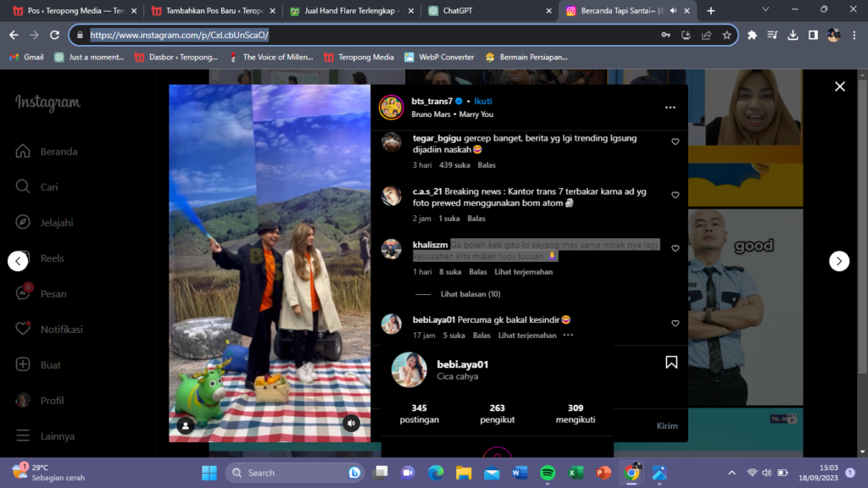The image size is (868, 488).
Task: Open Chrome downloads icon
Action: pos(793,35)
